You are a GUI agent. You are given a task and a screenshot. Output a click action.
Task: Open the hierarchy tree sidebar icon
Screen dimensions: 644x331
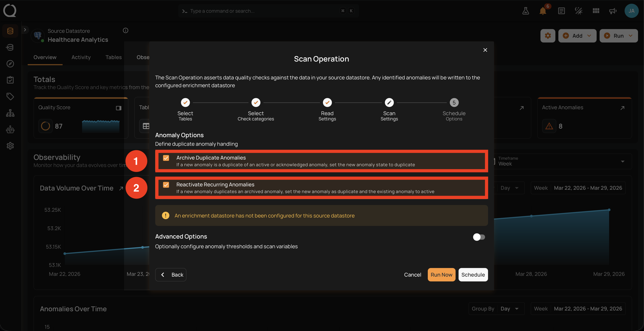(x=10, y=113)
